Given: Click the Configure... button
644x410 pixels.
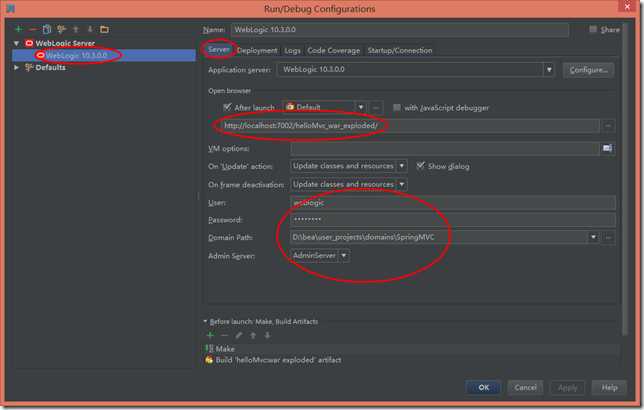Looking at the screenshot, I should 589,70.
